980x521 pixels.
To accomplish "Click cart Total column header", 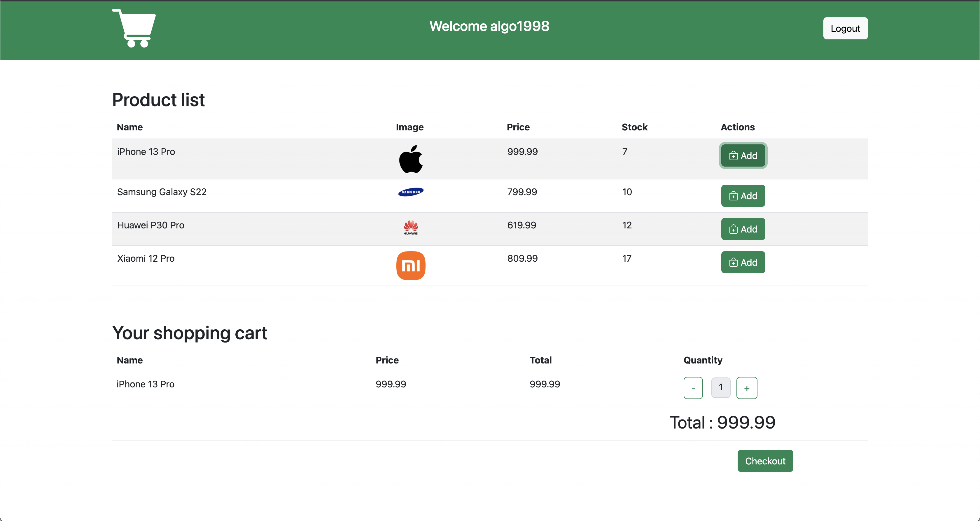I will (x=540, y=360).
